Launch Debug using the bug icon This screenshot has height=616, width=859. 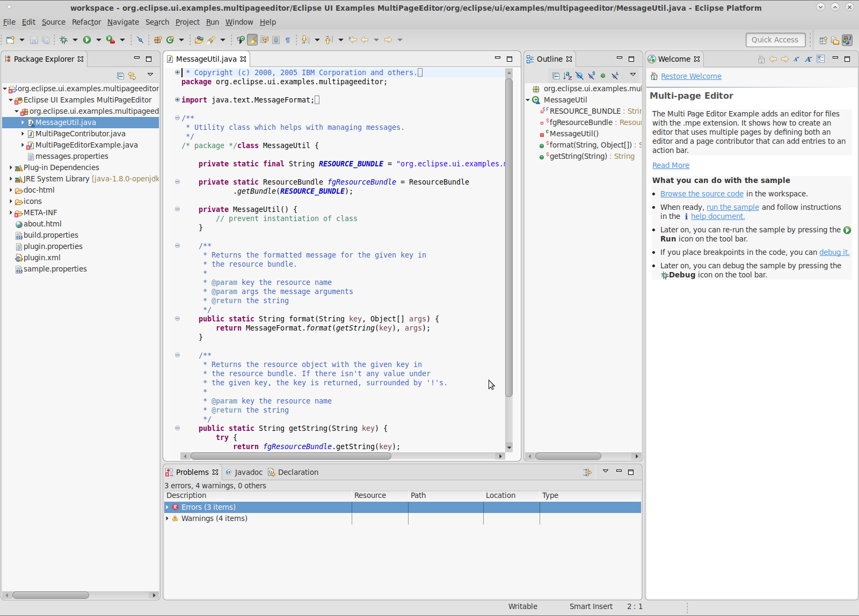coord(63,40)
